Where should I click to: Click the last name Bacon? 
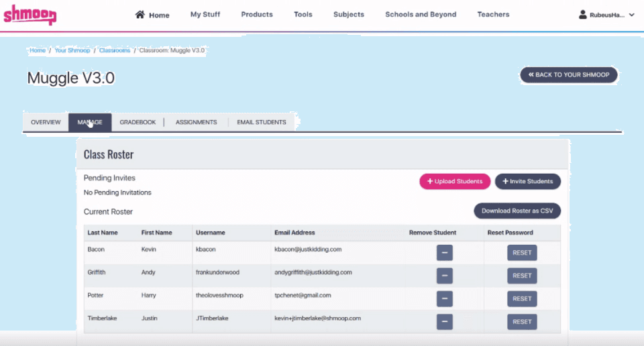(x=96, y=249)
